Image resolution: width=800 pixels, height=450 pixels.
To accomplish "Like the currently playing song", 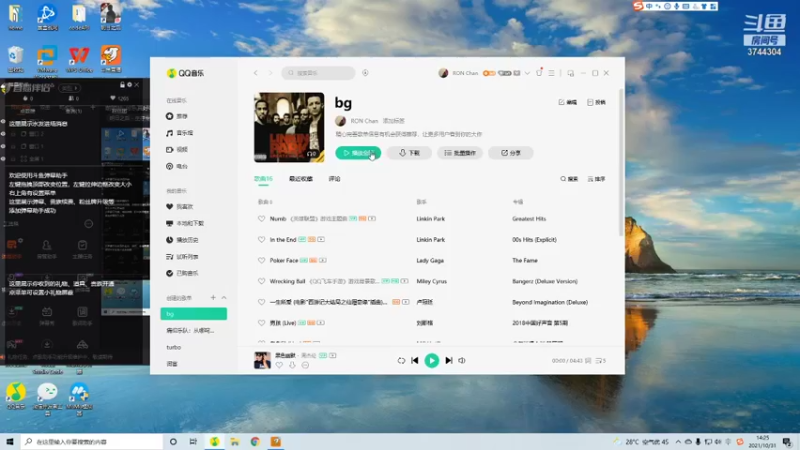I will (279, 365).
